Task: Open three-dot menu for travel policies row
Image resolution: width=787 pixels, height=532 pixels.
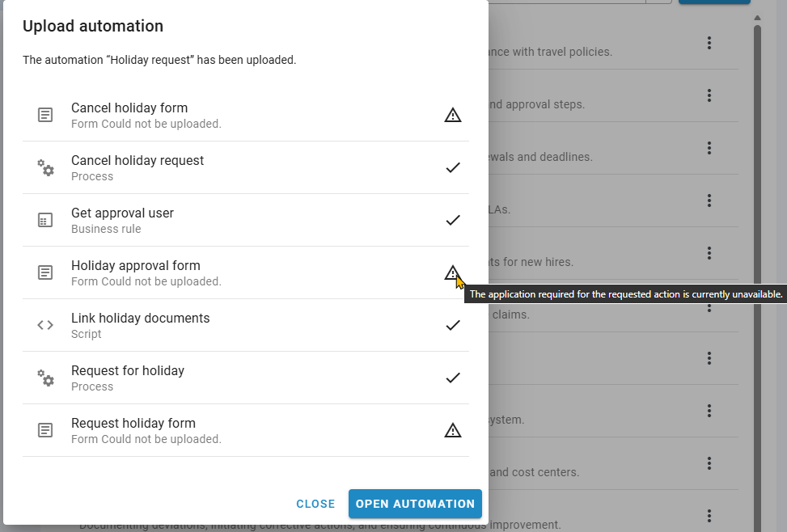Action: pos(709,43)
